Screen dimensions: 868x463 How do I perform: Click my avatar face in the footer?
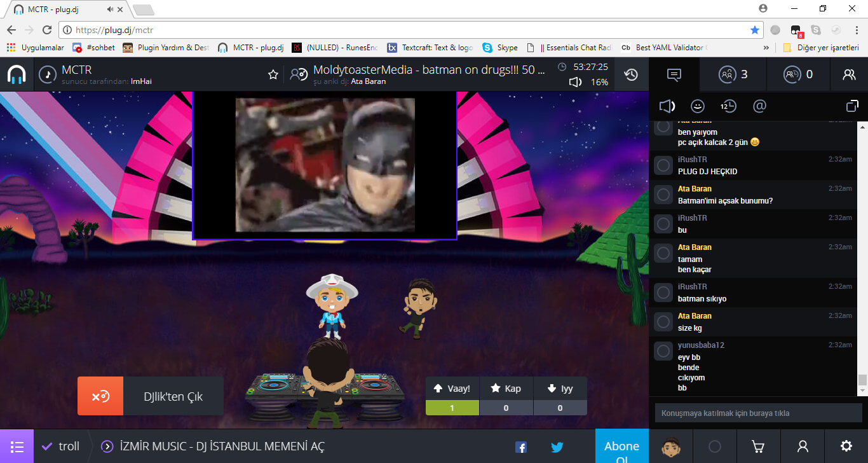[x=670, y=446]
